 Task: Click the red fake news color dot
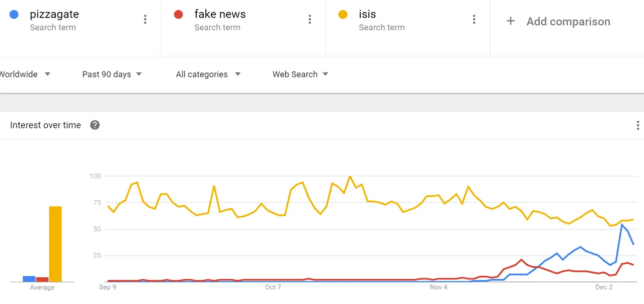(178, 15)
